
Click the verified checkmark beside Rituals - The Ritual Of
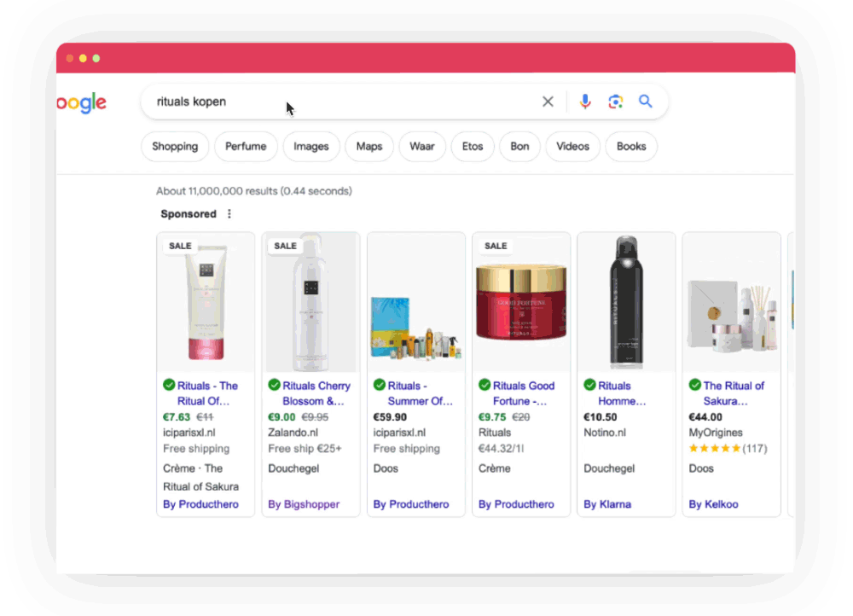click(169, 386)
